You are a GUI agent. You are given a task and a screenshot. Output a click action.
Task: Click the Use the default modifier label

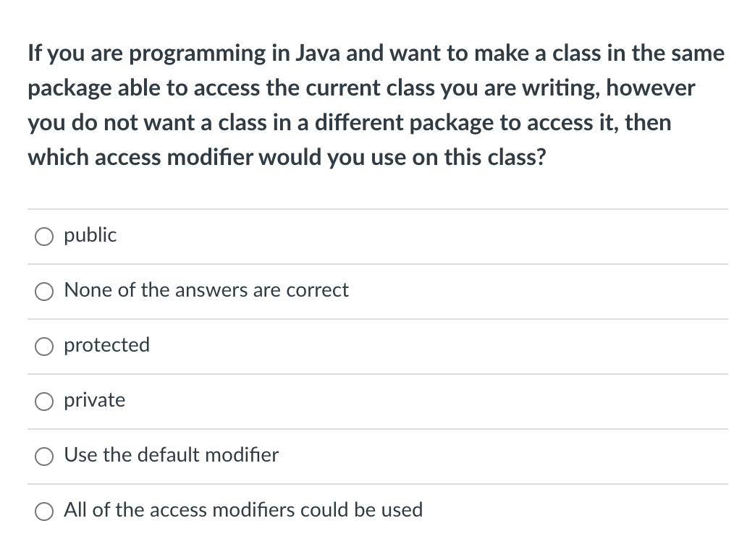pos(171,455)
